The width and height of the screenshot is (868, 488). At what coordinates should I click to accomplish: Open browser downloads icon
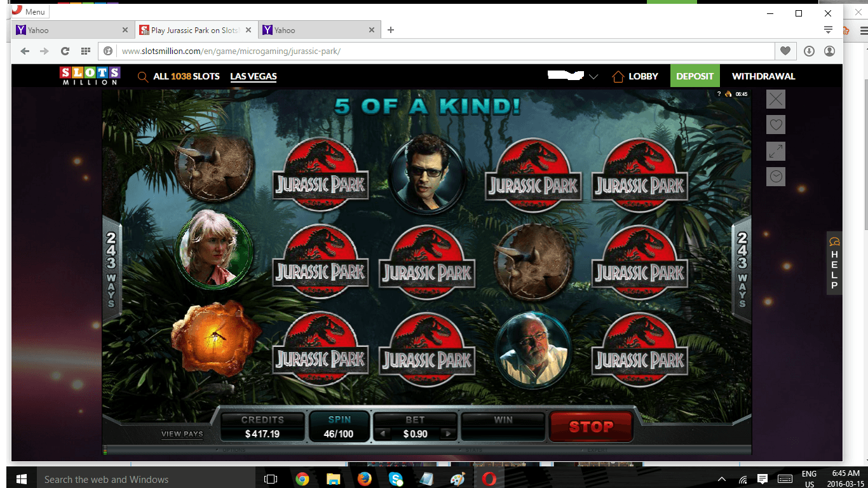tap(809, 51)
